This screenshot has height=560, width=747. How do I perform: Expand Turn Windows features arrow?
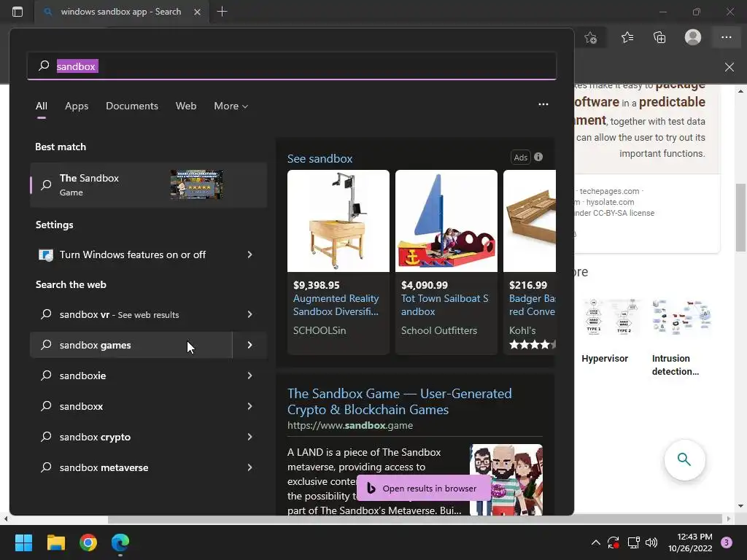(249, 254)
